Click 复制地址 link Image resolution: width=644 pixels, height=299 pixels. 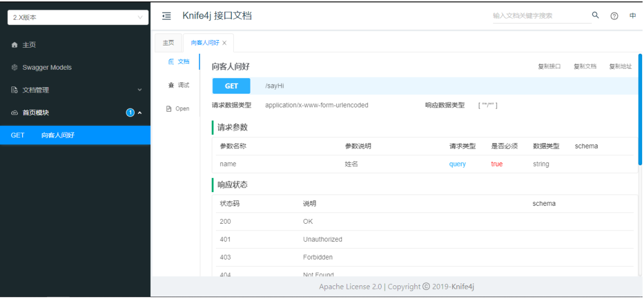tap(620, 67)
